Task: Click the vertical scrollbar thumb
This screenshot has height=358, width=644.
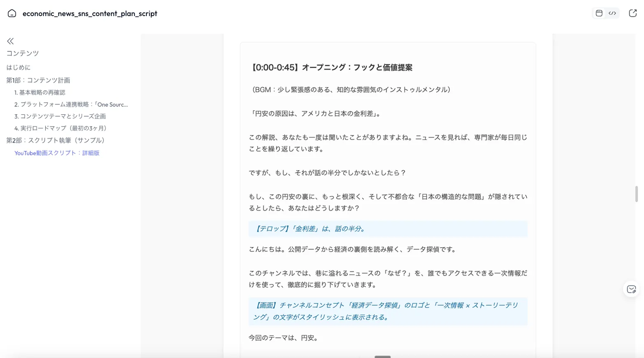Action: (636, 194)
